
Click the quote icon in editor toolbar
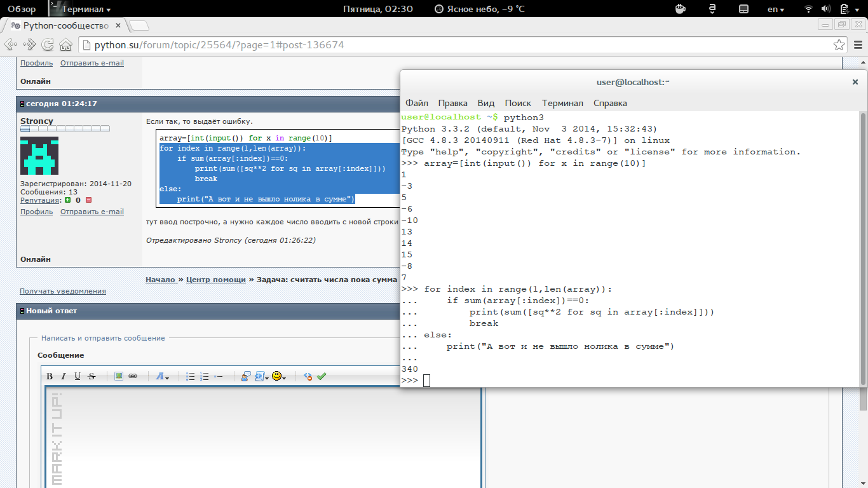tap(245, 376)
